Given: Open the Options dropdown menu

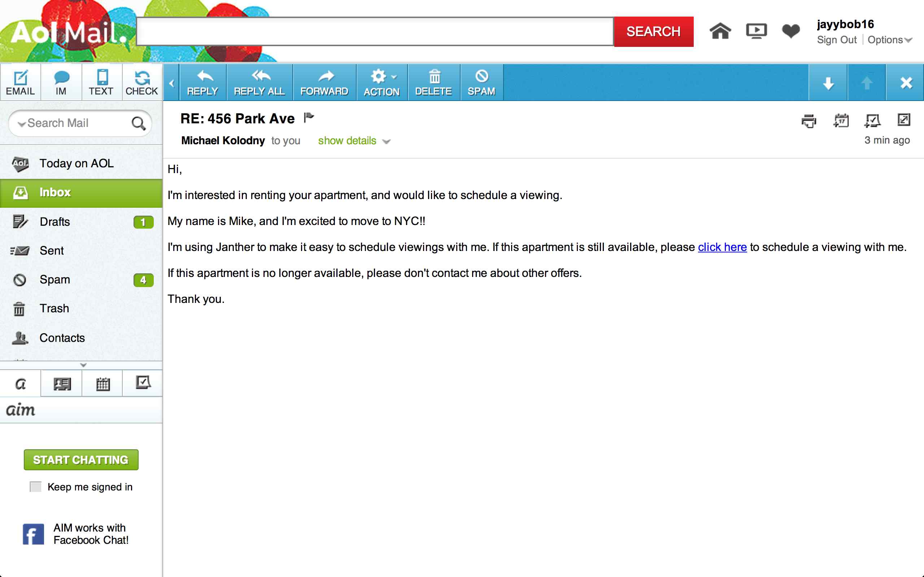Looking at the screenshot, I should tap(889, 40).
